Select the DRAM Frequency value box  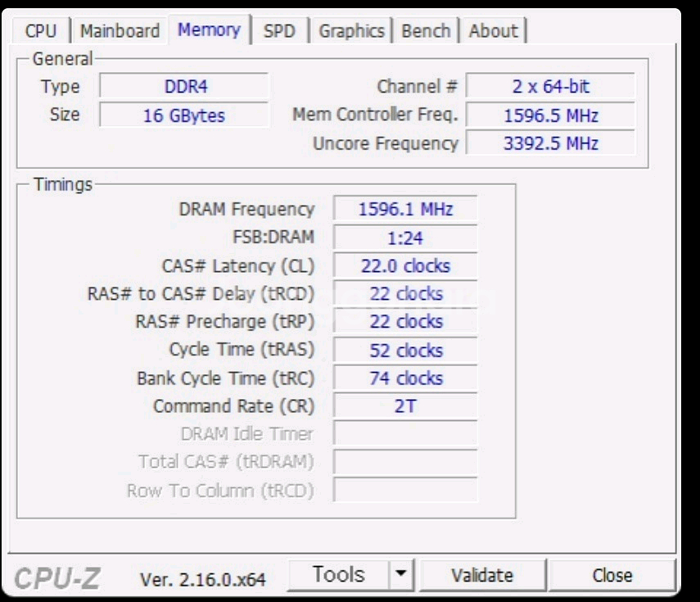pyautogui.click(x=405, y=209)
